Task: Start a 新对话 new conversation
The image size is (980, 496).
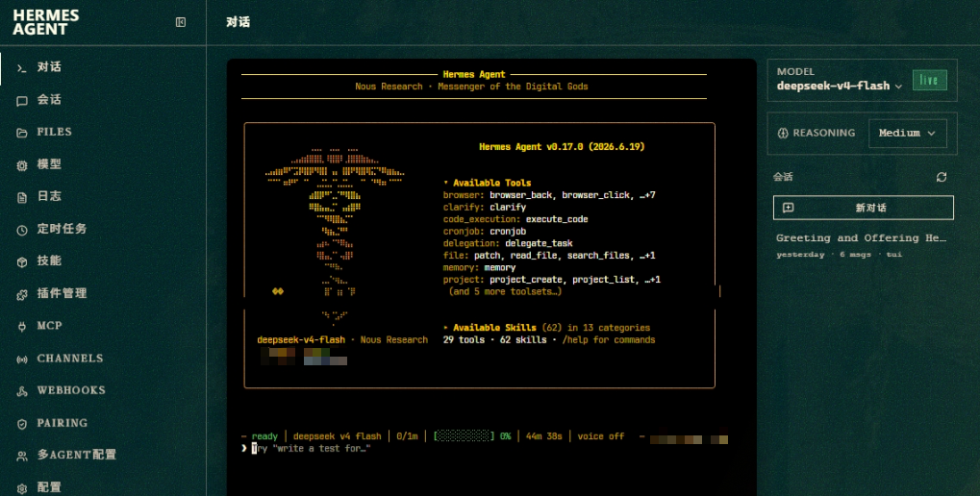Action: (x=863, y=208)
